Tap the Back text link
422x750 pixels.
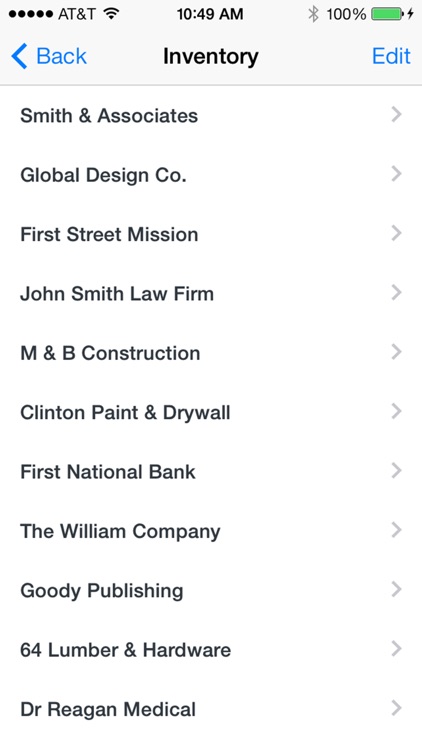tap(61, 56)
